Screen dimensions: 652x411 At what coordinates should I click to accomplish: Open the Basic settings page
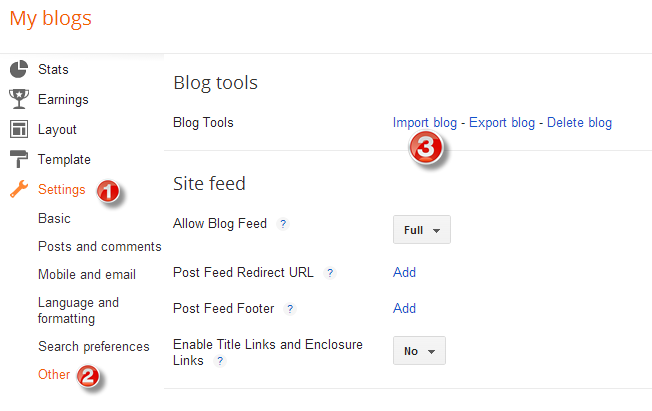pos(54,218)
